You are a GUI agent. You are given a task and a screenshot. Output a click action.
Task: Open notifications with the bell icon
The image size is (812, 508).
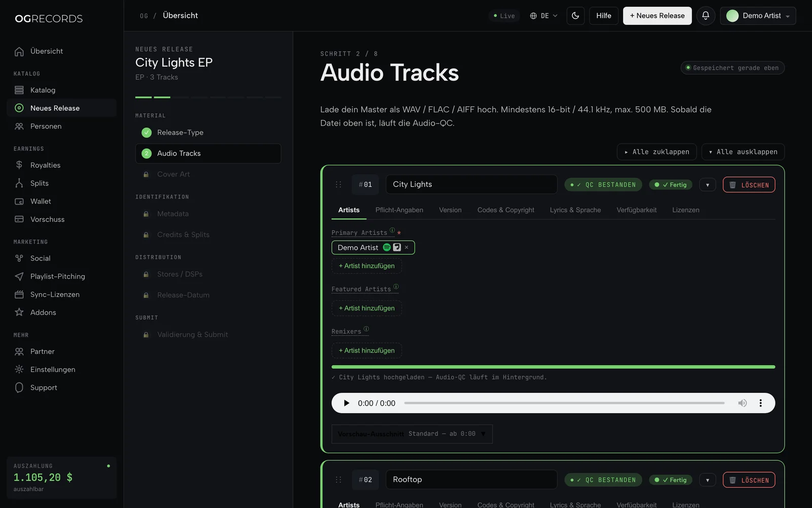(705, 16)
